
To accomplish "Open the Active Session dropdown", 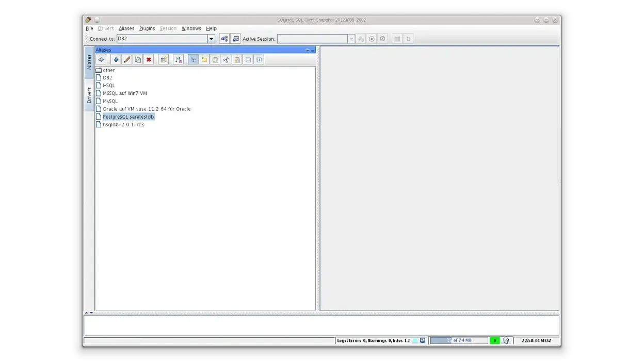I will point(351,38).
